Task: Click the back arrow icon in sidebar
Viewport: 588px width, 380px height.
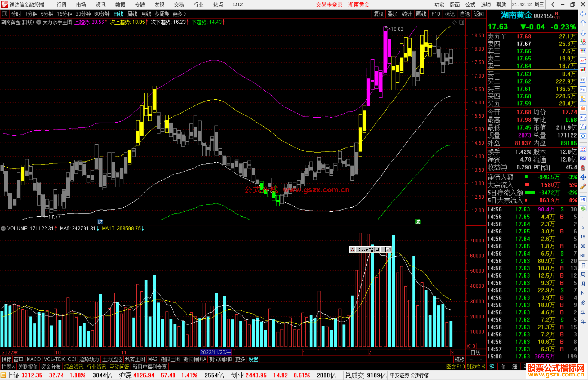Action: [x=583, y=14]
